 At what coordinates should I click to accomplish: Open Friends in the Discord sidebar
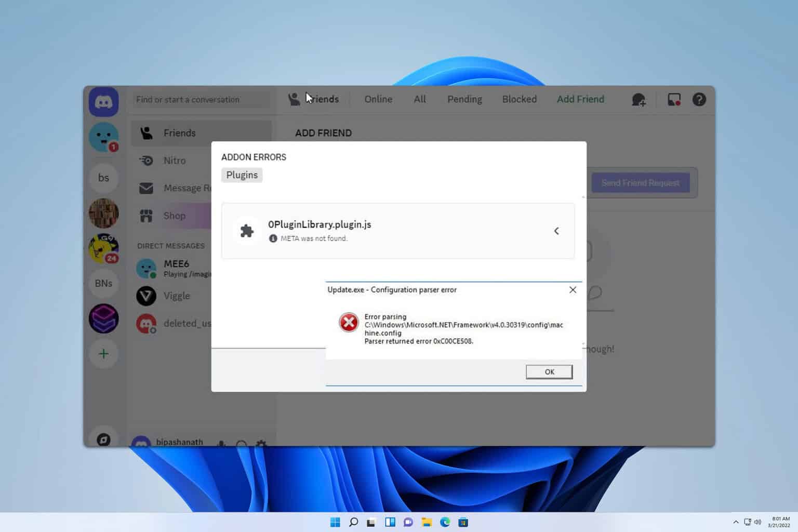coord(201,133)
